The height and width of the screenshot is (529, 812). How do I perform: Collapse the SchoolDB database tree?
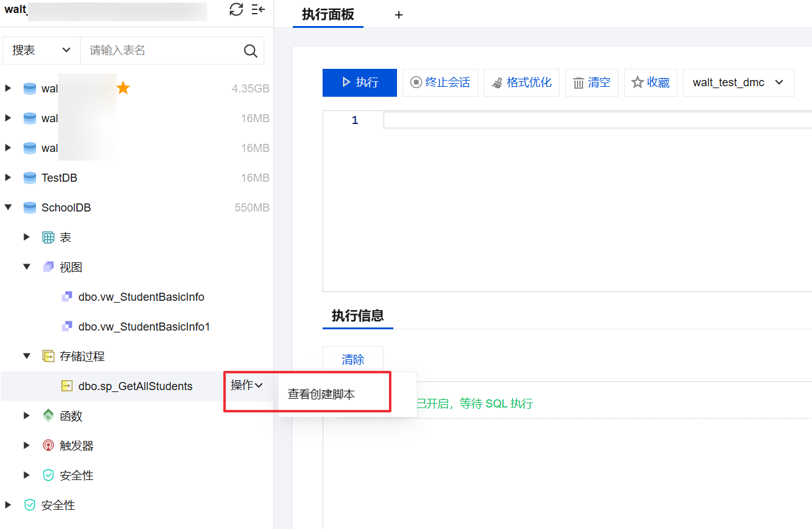click(8, 208)
